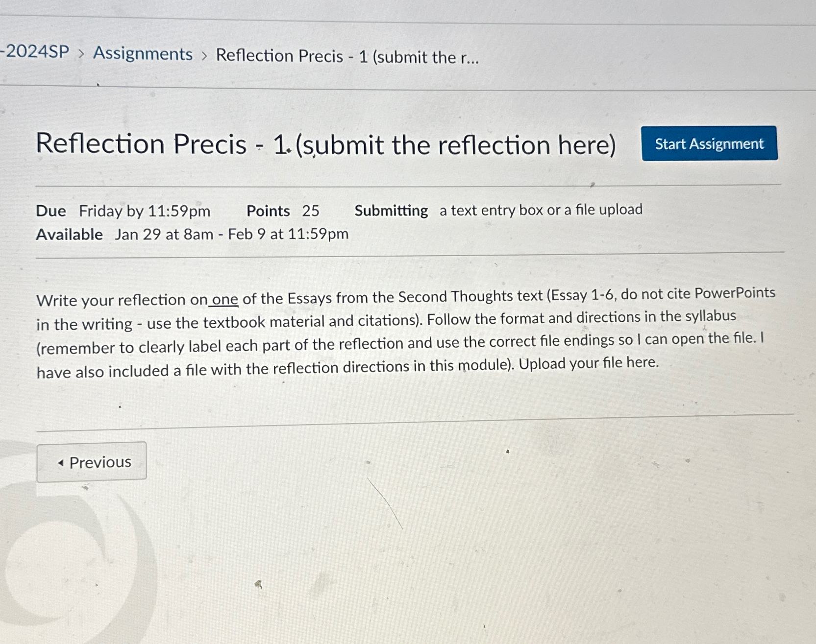Image resolution: width=816 pixels, height=644 pixels.
Task: Select the Available date range text
Action: [x=191, y=234]
